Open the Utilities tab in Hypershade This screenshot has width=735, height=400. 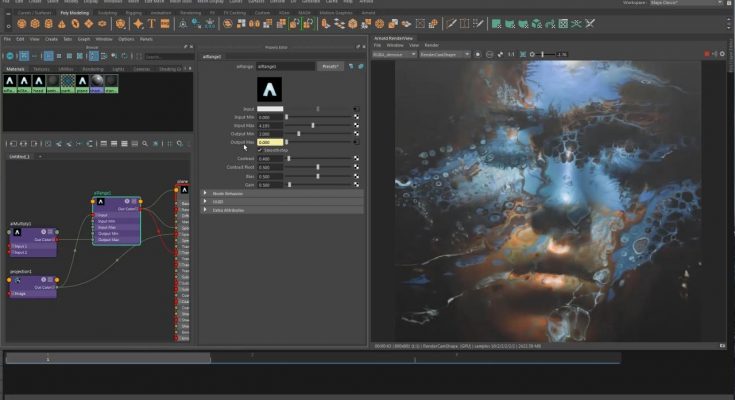[66, 69]
